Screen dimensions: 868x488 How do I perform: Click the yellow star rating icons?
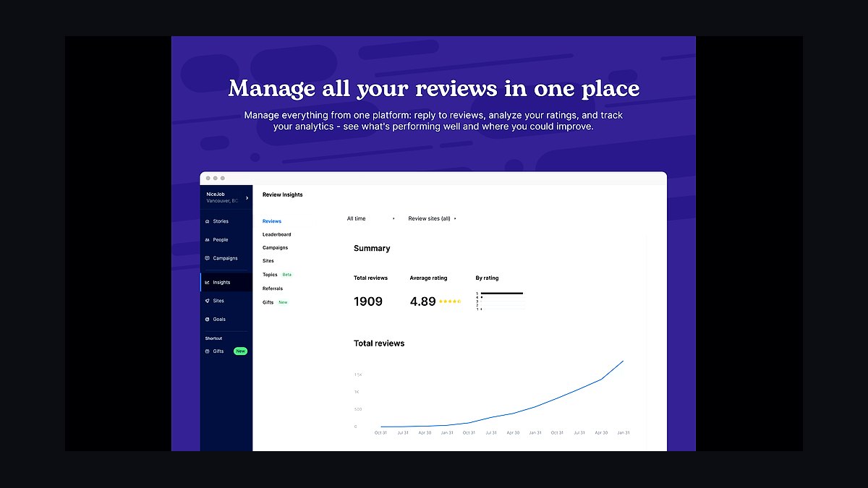[x=450, y=301]
